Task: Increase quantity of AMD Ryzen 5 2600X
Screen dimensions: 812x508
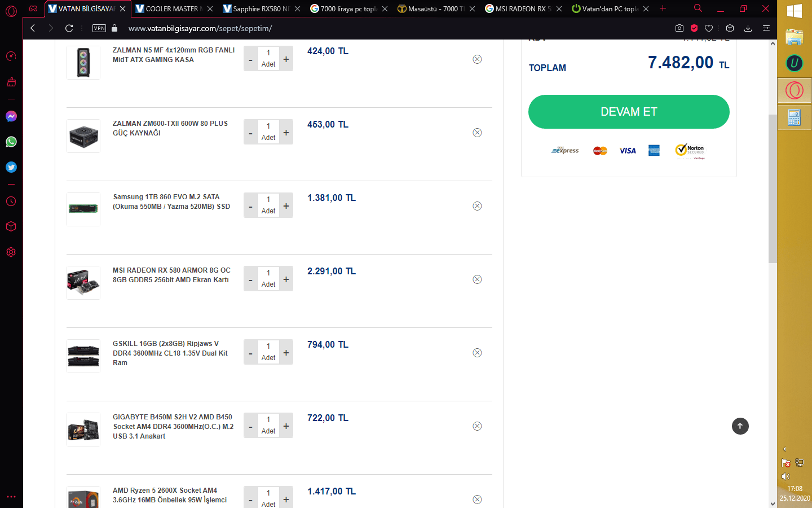Action: 286,499
